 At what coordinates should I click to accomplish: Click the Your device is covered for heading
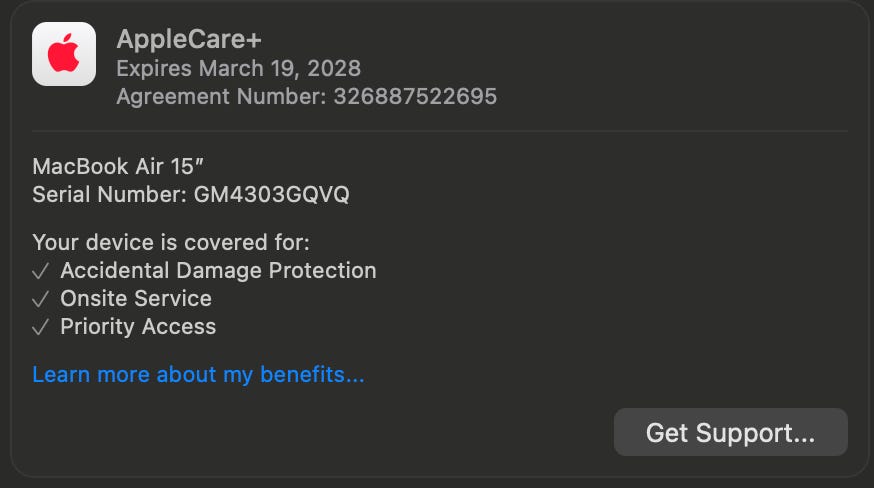pyautogui.click(x=171, y=242)
